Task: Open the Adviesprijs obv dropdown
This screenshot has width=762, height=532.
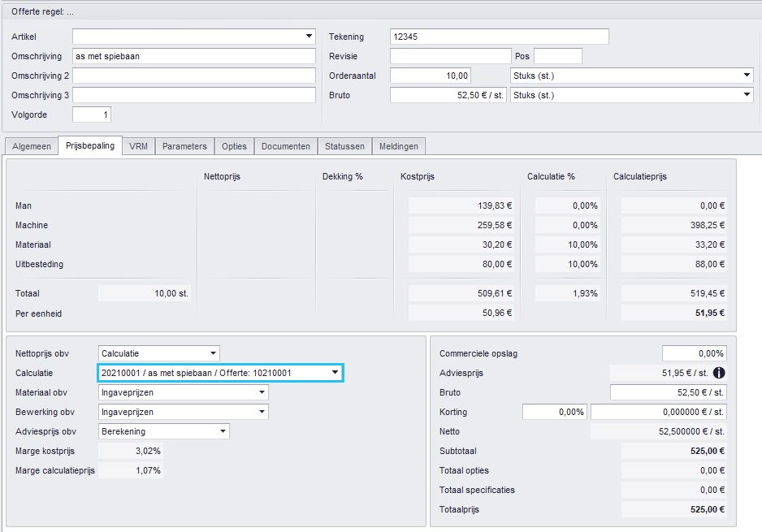Action: (223, 431)
